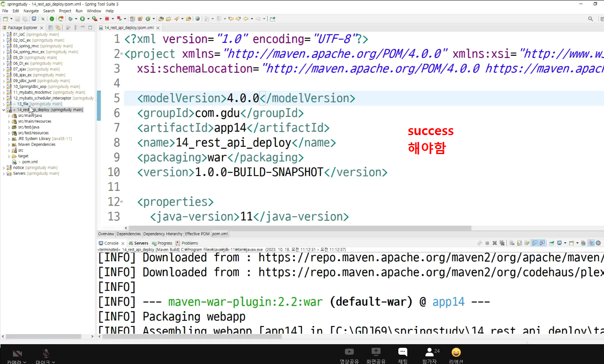Click the reactions (리액션) emoji icon
Image resolution: width=604 pixels, height=364 pixels.
(456, 352)
